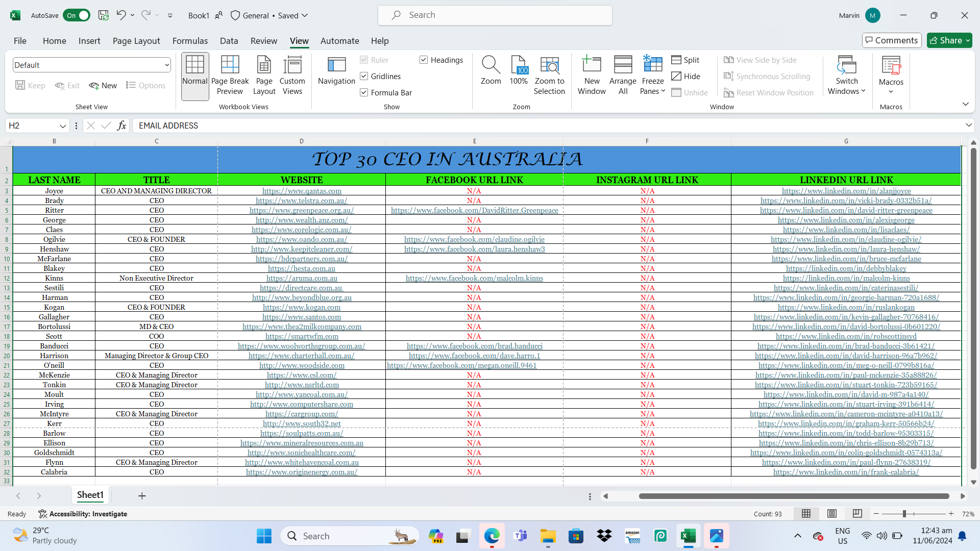Select Page Break Preview view

(230, 75)
